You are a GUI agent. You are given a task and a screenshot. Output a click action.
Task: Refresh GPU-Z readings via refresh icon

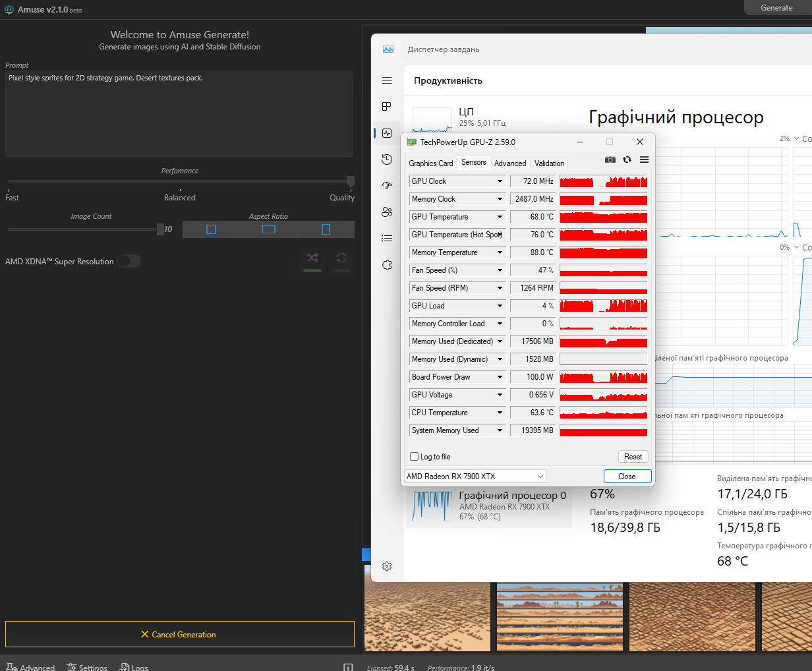627,160
